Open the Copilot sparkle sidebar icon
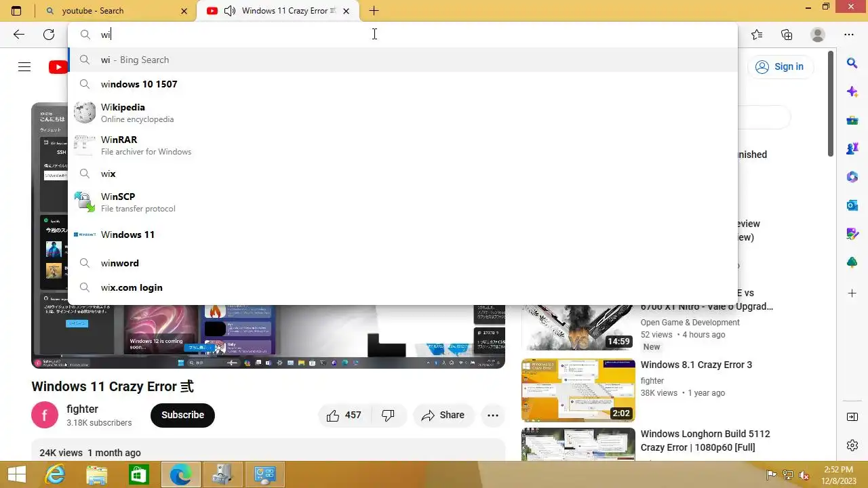 [852, 91]
